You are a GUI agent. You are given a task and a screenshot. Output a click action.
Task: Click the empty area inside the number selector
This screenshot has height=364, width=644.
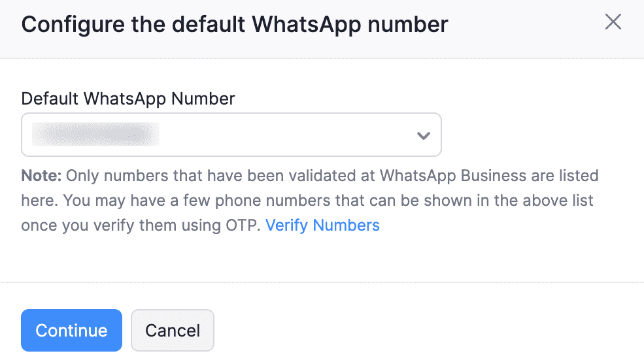[281, 135]
